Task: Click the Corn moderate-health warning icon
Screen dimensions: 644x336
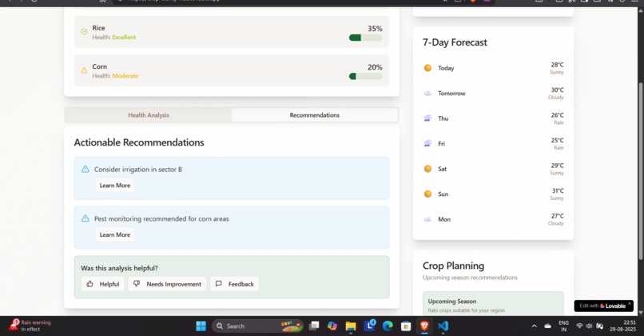Action: coord(84,70)
